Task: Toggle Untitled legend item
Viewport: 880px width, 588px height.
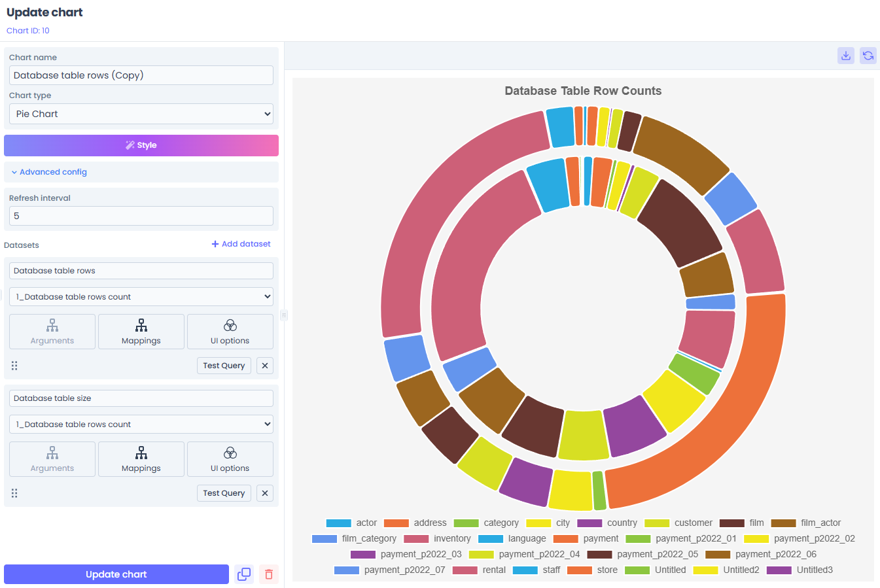Action: coord(655,570)
